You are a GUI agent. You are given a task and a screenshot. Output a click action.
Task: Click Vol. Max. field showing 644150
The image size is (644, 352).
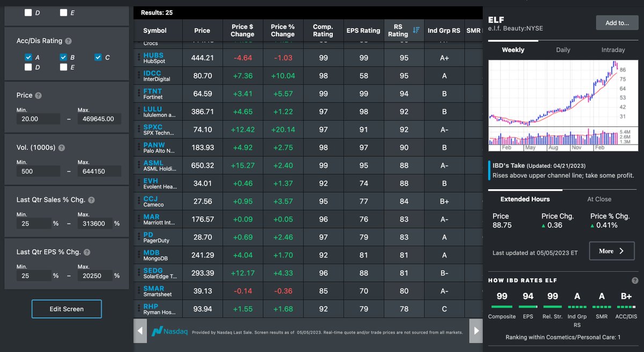click(x=99, y=171)
